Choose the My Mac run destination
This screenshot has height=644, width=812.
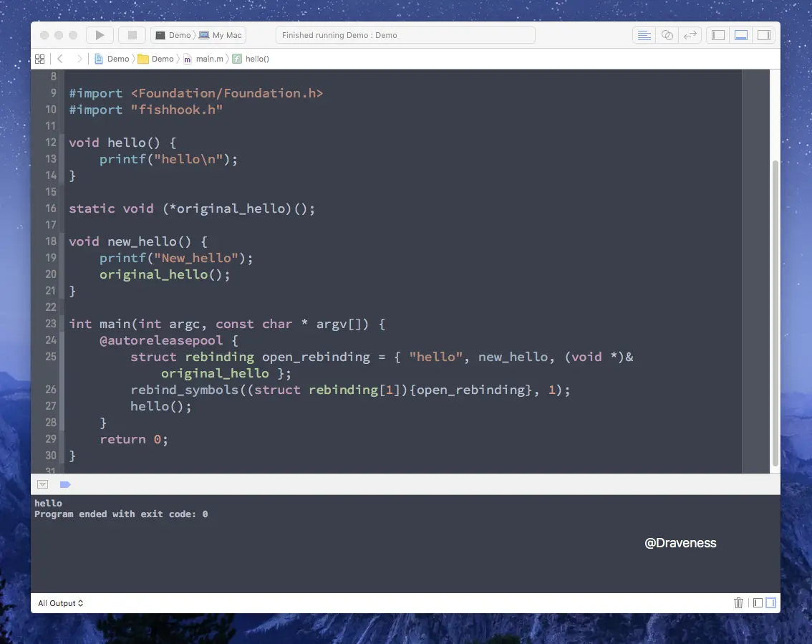click(221, 35)
